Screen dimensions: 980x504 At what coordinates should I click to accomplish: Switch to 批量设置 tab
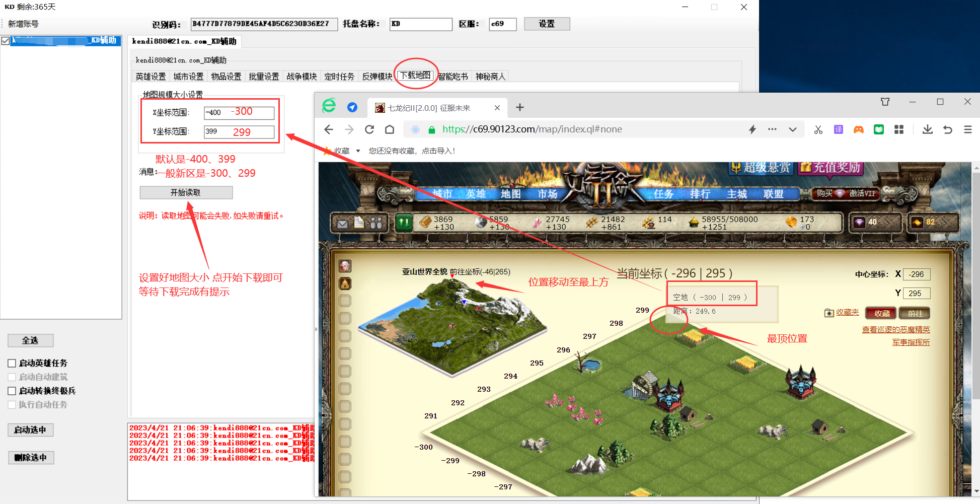tap(264, 77)
